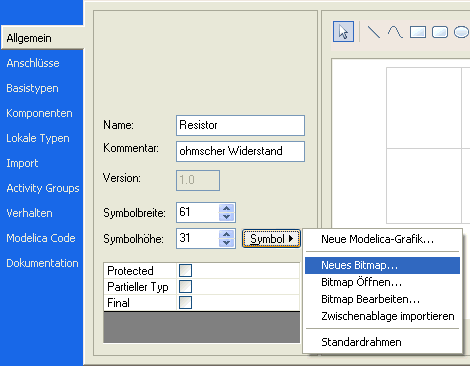Toggle the Final checkbox
Viewport: 470px width, 366px height.
click(185, 303)
